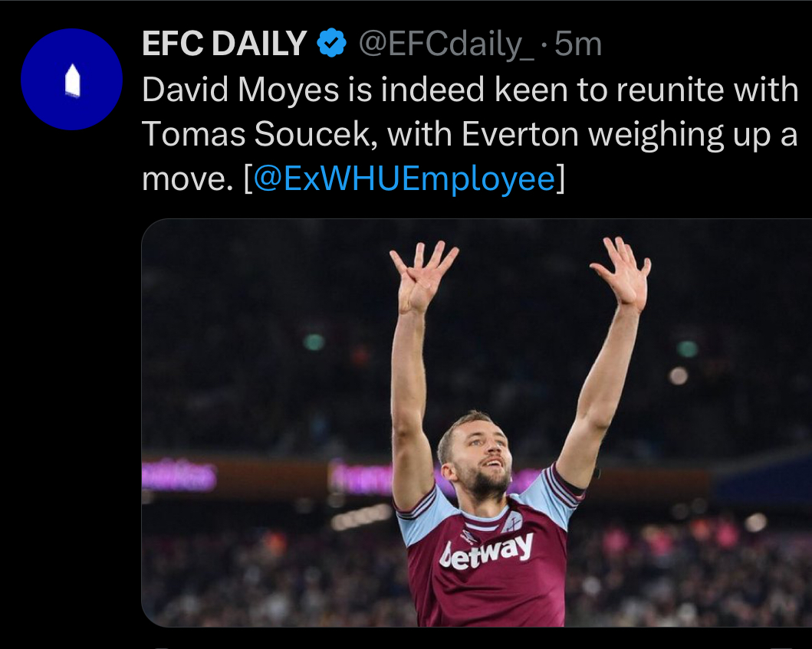Image resolution: width=812 pixels, height=649 pixels.
Task: Open the @ExWHUEmployee mention link
Action: (403, 178)
